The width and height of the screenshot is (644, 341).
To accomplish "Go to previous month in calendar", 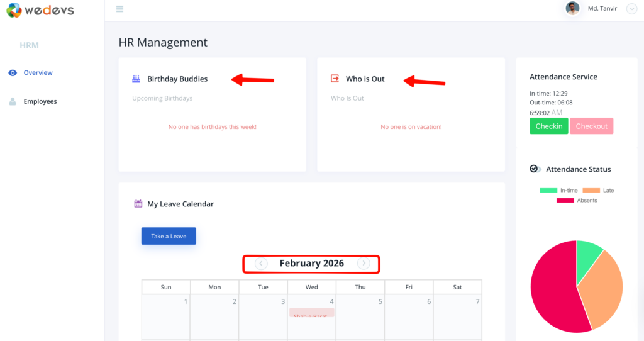I will click(261, 264).
